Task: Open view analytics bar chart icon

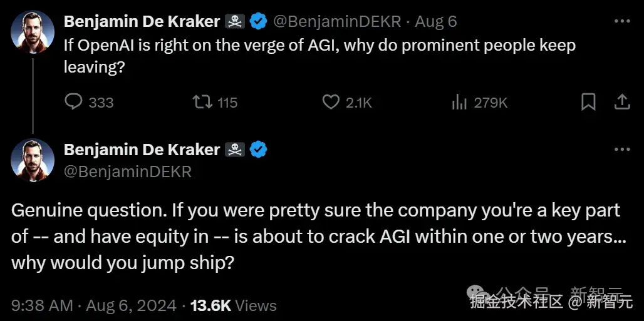Action: 459,102
